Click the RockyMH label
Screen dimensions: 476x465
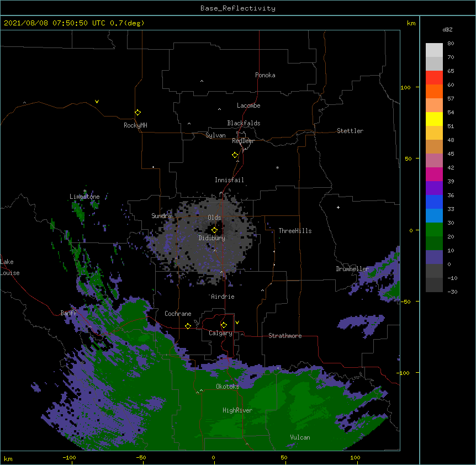click(x=135, y=125)
